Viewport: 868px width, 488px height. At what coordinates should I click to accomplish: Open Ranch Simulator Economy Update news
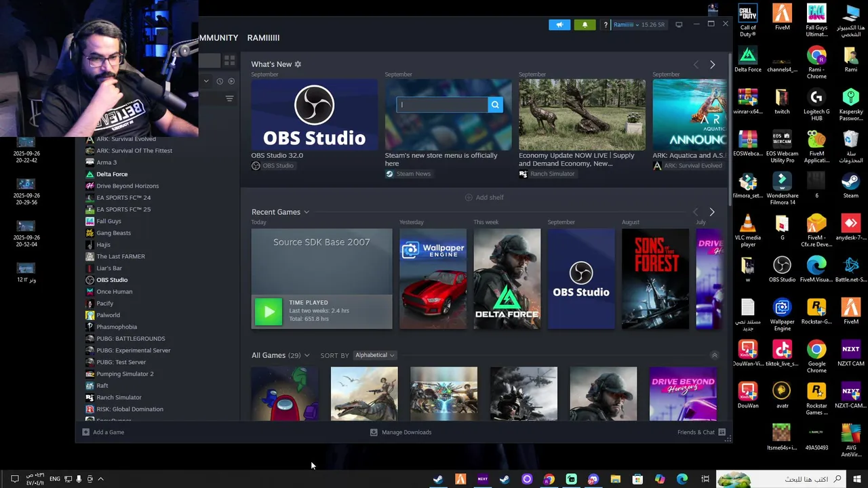coord(582,115)
